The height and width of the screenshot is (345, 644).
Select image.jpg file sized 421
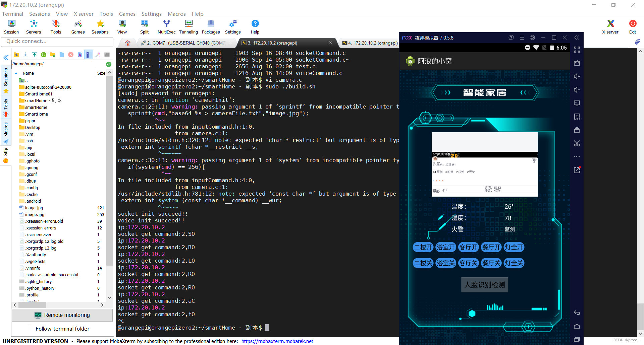[34, 208]
